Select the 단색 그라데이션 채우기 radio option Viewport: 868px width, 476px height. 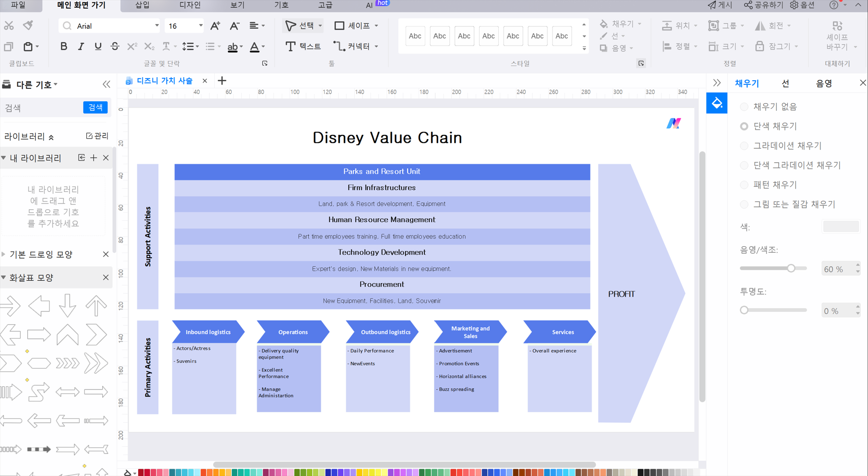[x=744, y=166]
